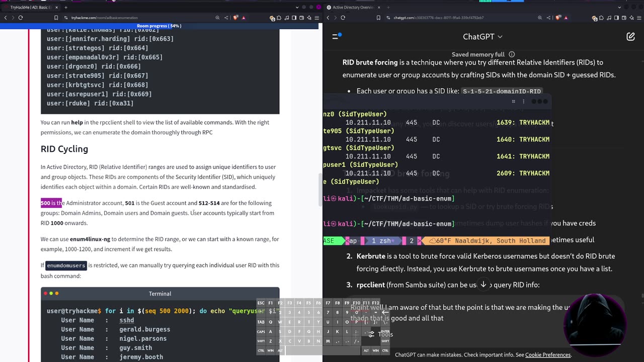
Task: Open Brave wallet in ChatGPT window
Action: click(x=624, y=18)
